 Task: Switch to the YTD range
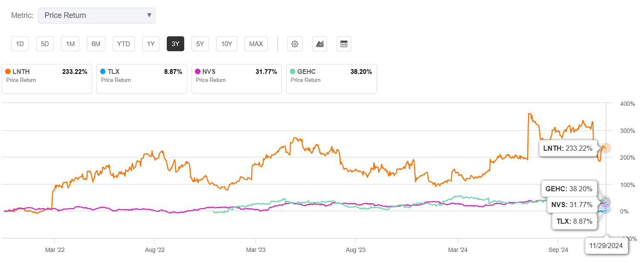tap(124, 44)
